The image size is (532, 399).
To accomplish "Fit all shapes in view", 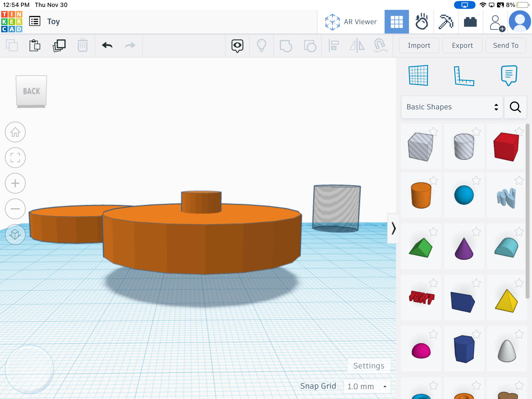I will (x=15, y=158).
